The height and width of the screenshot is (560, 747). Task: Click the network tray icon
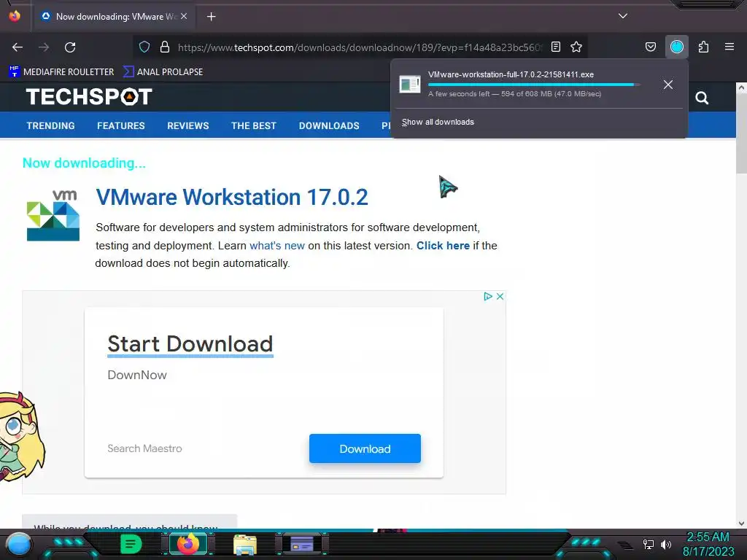click(x=648, y=544)
